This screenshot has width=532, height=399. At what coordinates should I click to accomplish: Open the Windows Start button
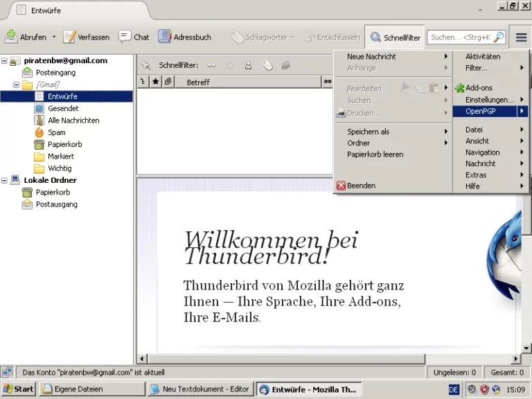coord(18,389)
